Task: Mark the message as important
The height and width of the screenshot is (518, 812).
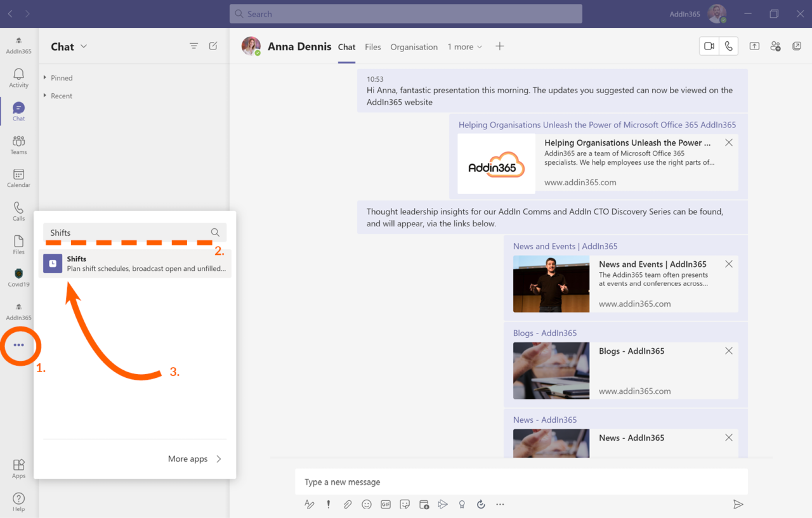Action: 328,504
